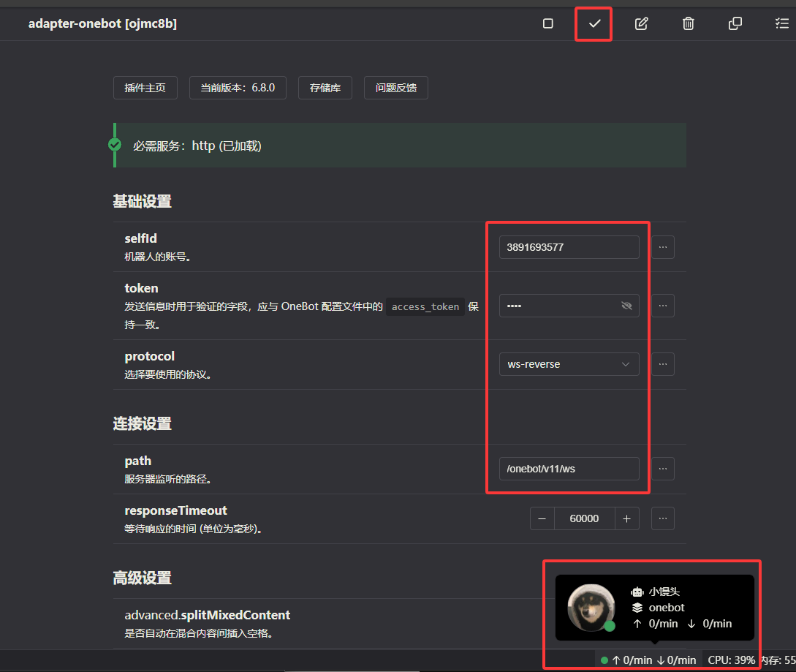Click the 当前版本：6.8.0 version button
This screenshot has width=796, height=672.
[x=238, y=88]
